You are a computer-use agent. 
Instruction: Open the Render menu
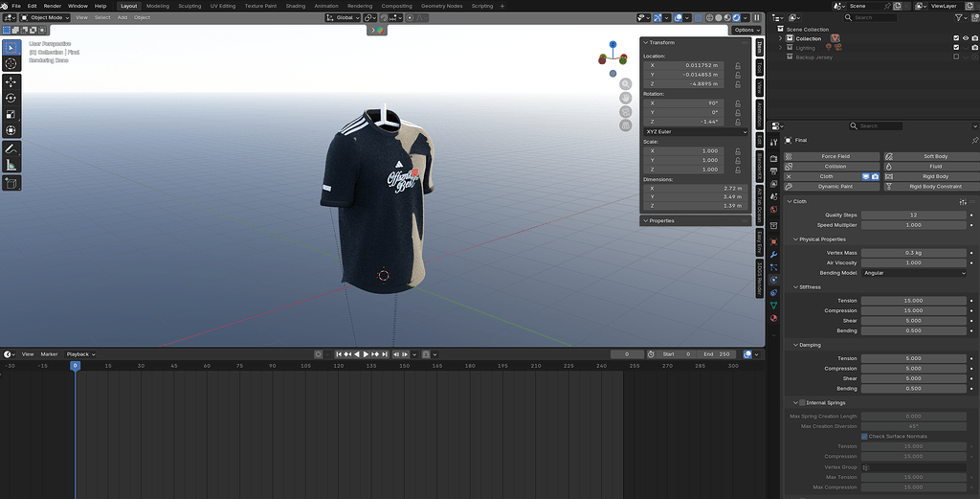[x=53, y=6]
